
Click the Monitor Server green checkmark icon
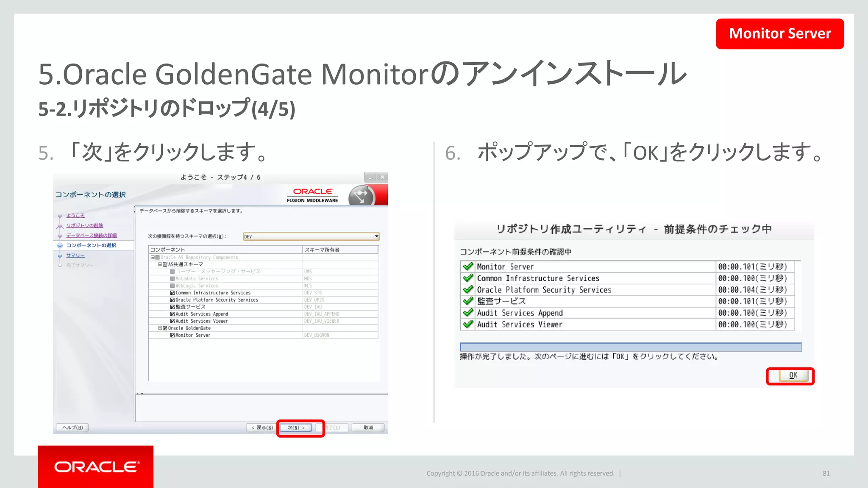(x=468, y=266)
